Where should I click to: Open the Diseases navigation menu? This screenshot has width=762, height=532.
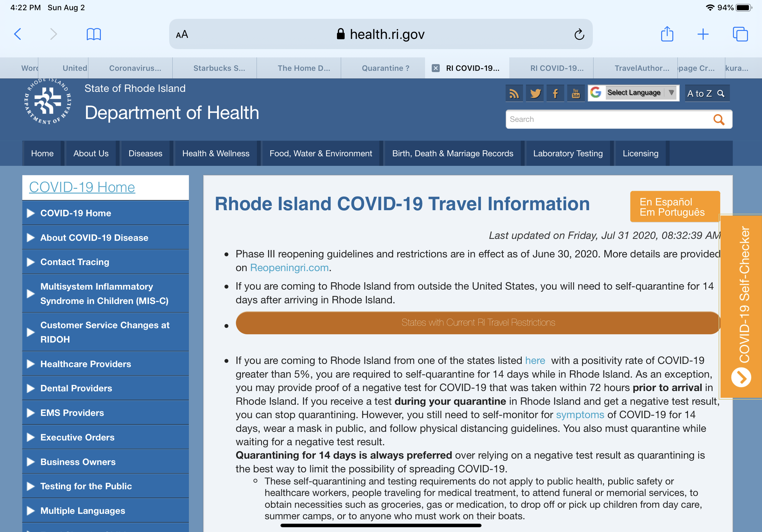coord(145,153)
